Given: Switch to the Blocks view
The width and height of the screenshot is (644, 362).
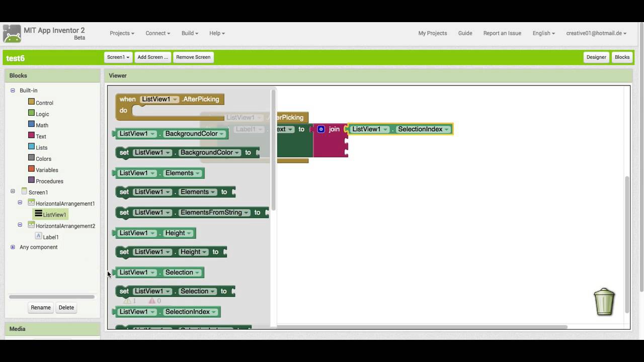Looking at the screenshot, I should (x=622, y=57).
